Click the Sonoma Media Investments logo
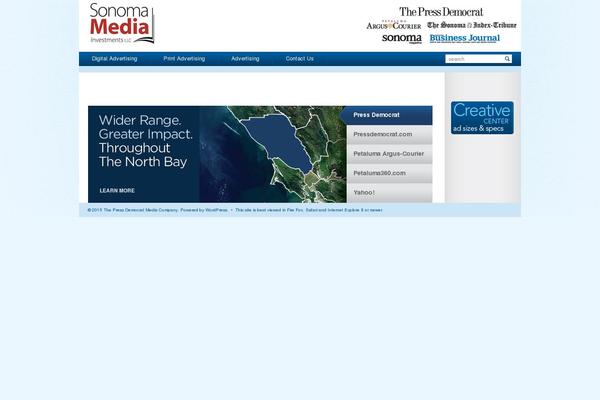Image resolution: width=600 pixels, height=400 pixels. (122, 23)
